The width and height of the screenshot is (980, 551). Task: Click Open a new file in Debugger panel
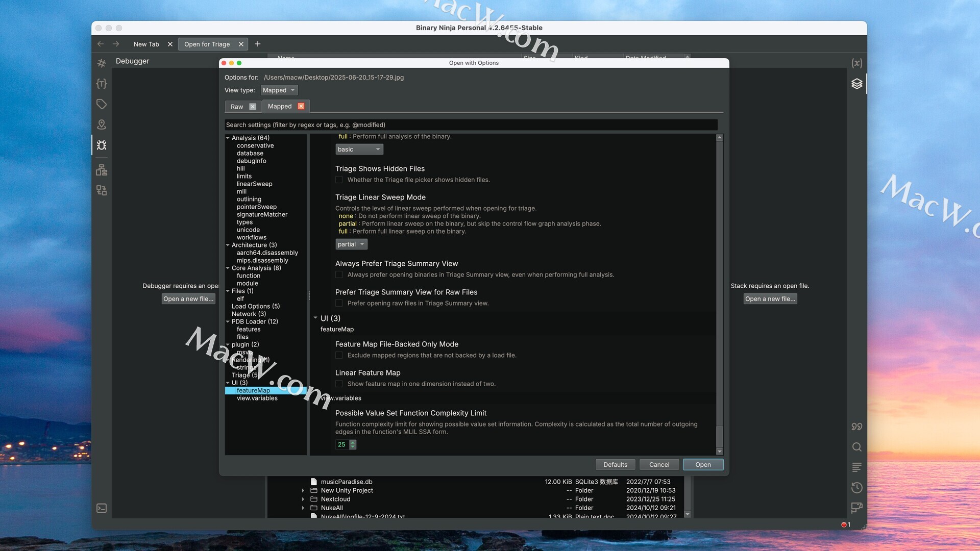[188, 299]
